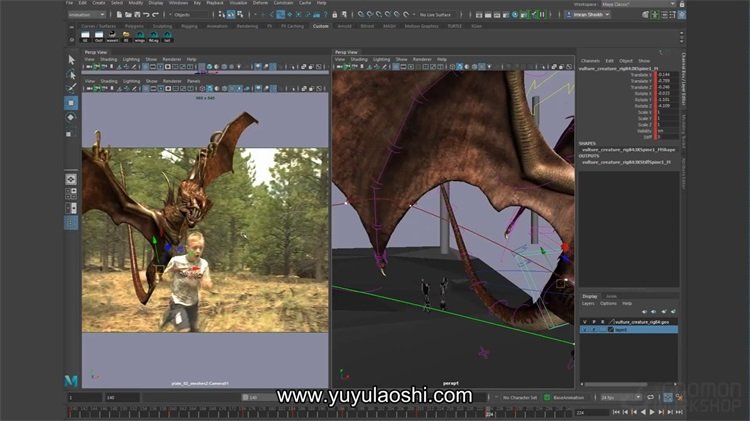This screenshot has height=421, width=750.
Task: Activate the Lasso select tool
Action: coord(71,75)
